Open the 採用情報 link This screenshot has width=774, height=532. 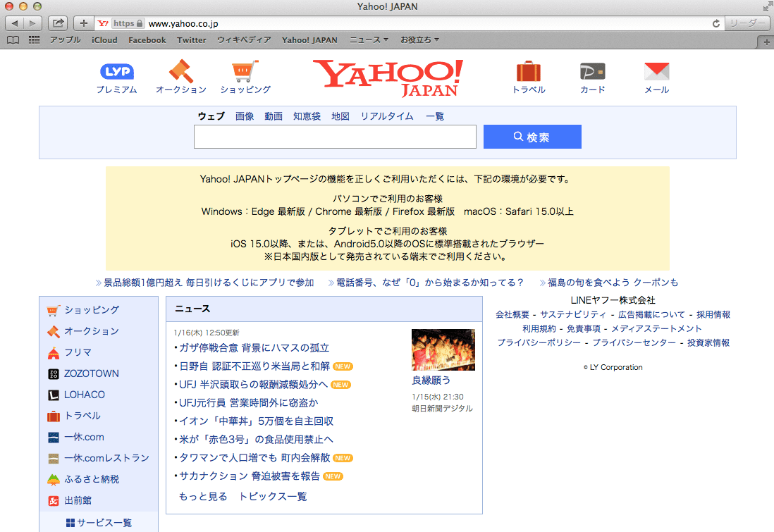point(713,314)
